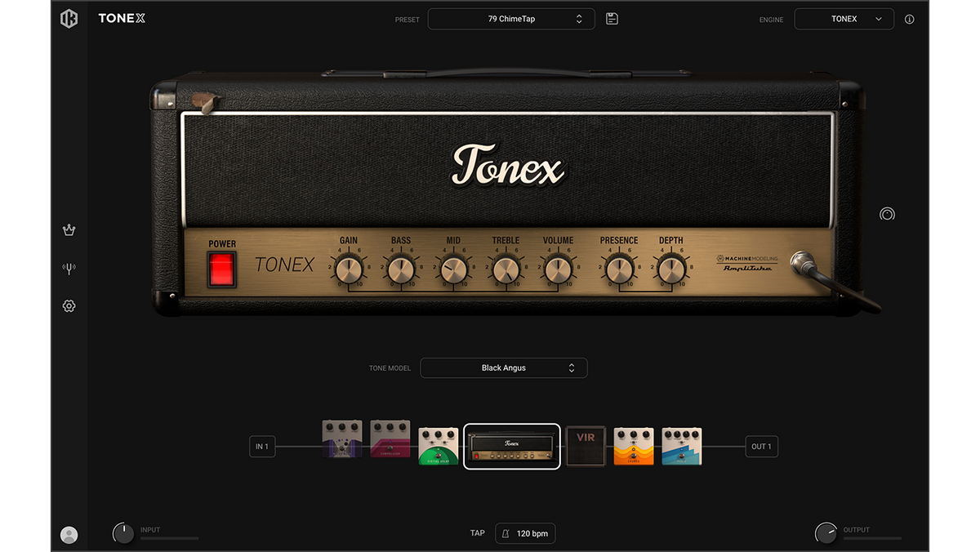
Task: Click the PRESENCE knob on the amp
Action: point(619,269)
